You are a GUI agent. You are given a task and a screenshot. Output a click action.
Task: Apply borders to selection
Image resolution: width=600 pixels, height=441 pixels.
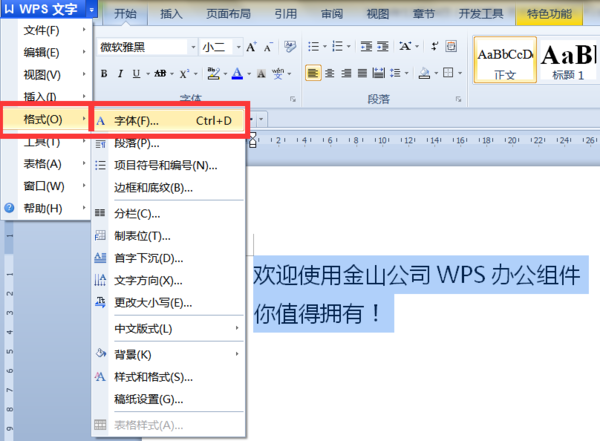pyautogui.click(x=448, y=72)
